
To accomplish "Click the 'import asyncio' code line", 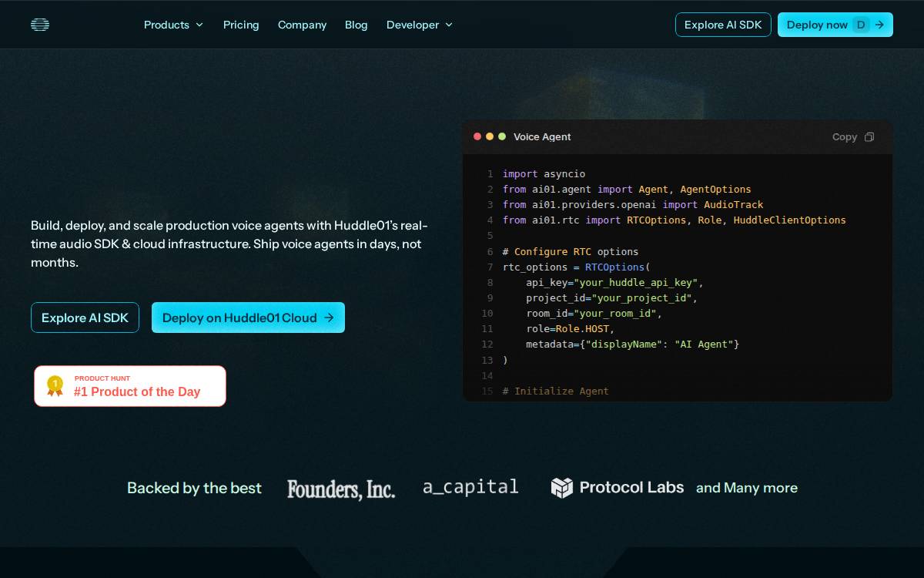I will click(544, 174).
